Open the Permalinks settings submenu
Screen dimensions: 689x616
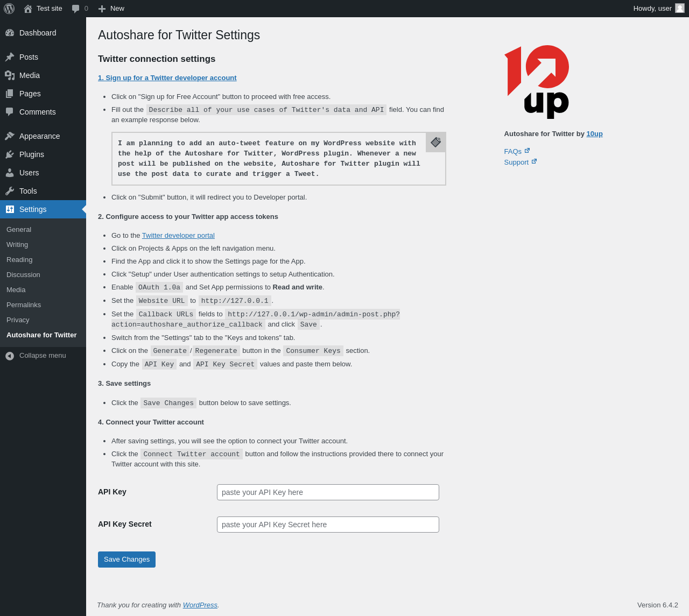(x=24, y=305)
